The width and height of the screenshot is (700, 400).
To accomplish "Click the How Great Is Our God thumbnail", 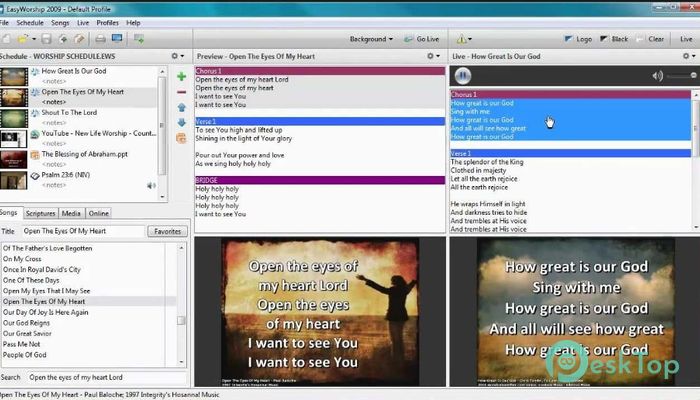I will click(x=14, y=77).
